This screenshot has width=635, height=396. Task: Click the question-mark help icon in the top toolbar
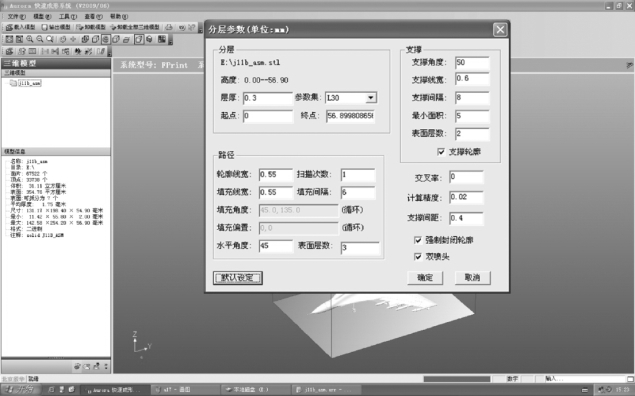[x=192, y=27]
